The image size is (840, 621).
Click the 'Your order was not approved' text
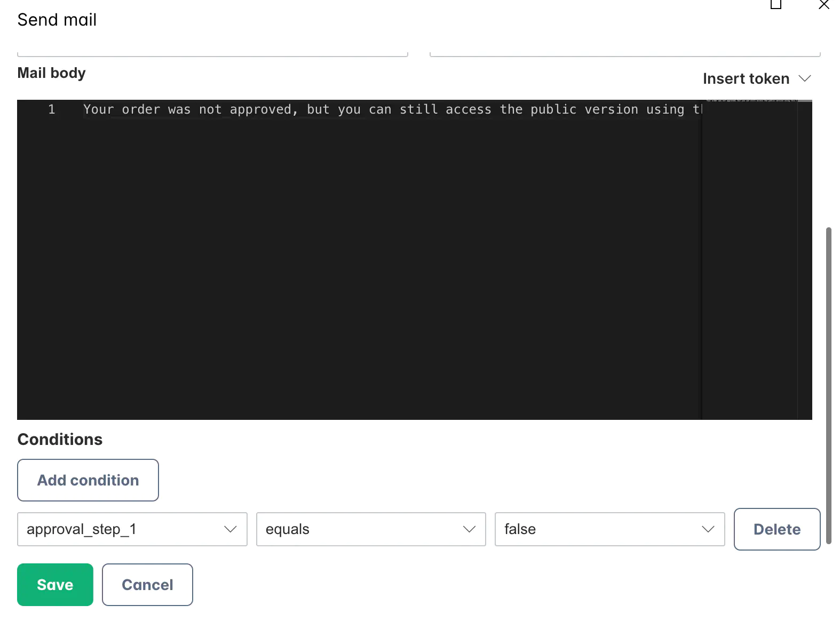point(188,109)
